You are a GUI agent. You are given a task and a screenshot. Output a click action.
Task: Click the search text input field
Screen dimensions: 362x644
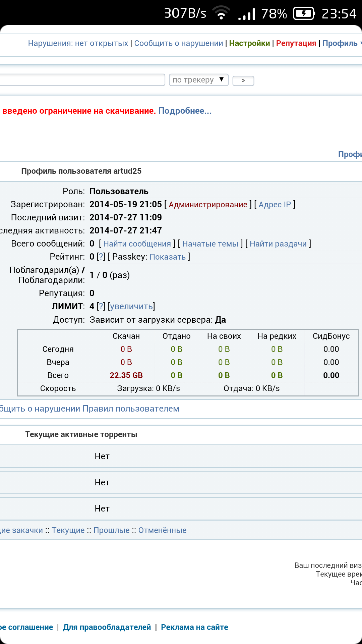point(82,80)
